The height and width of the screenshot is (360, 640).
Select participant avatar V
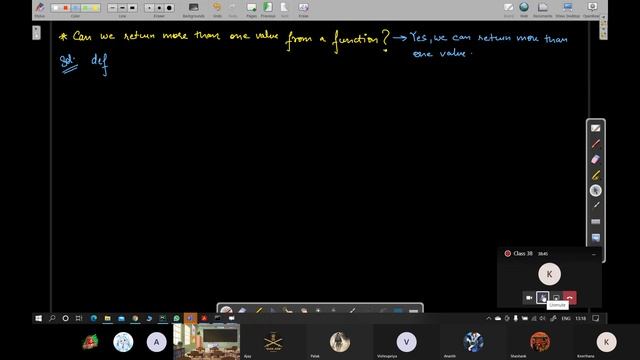(x=407, y=342)
